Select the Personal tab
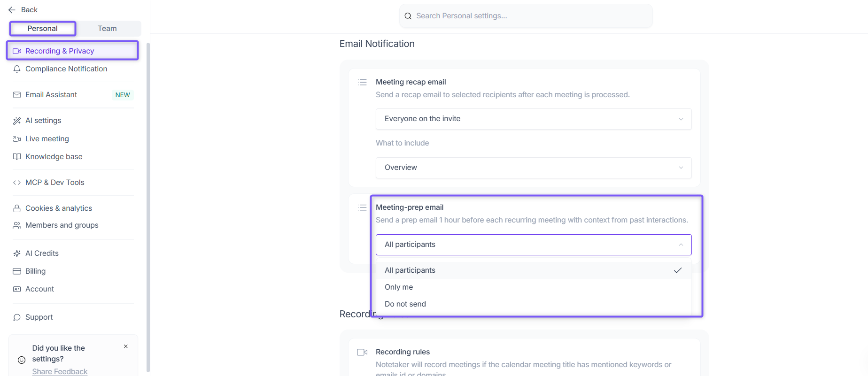 point(43,29)
